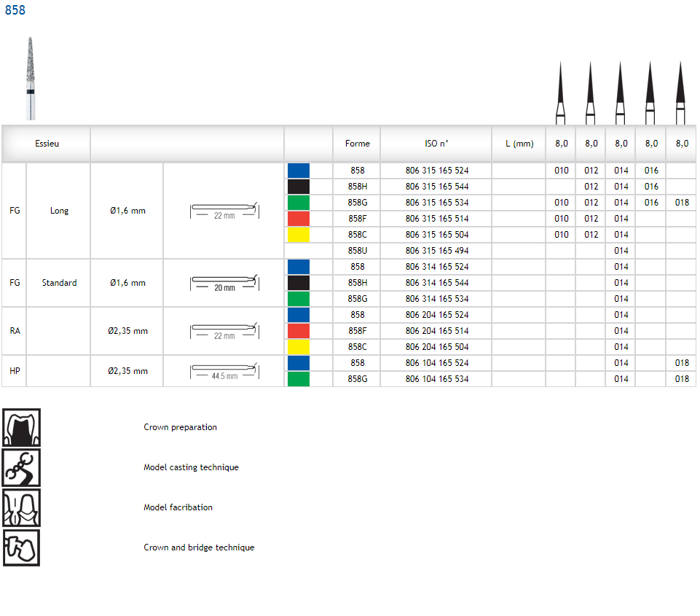The height and width of the screenshot is (616, 700).
Task: Click the 44.5 mm HP shank diagram
Action: tap(224, 371)
